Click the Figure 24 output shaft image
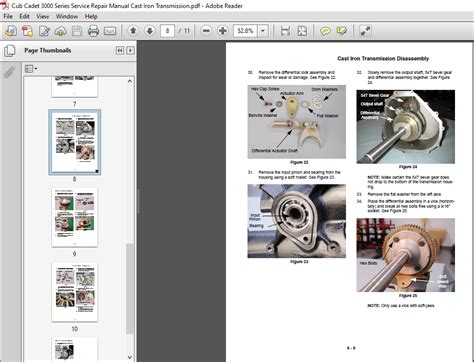The height and width of the screenshot is (362, 474). [x=405, y=127]
